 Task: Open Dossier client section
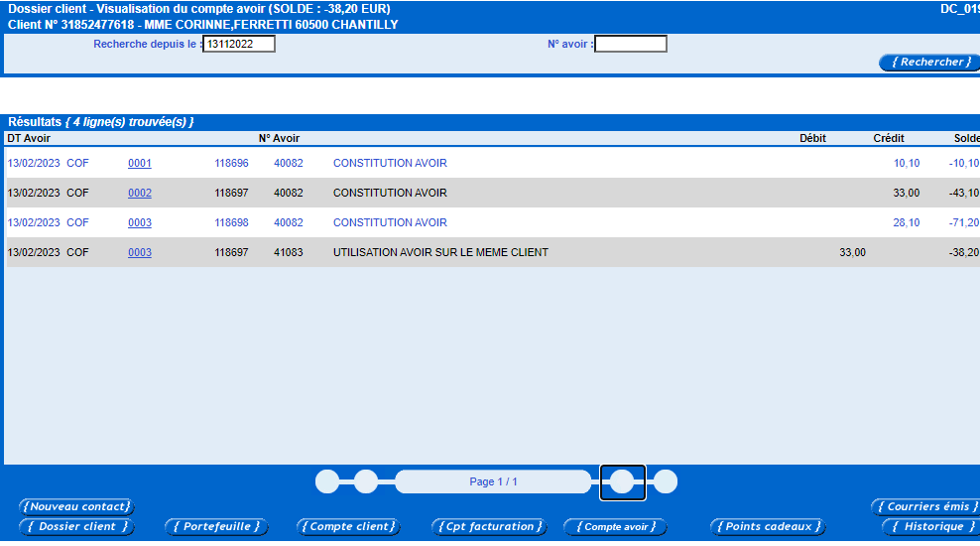click(77, 526)
